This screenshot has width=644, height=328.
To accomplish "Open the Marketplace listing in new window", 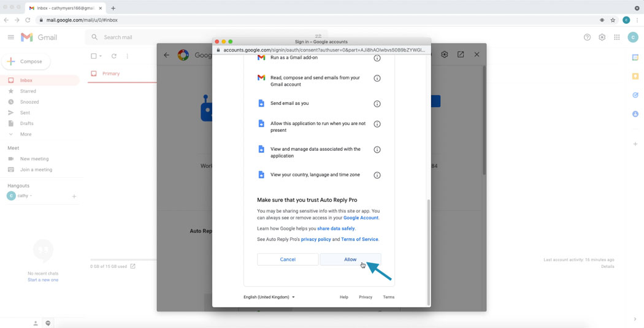I will coord(461,55).
